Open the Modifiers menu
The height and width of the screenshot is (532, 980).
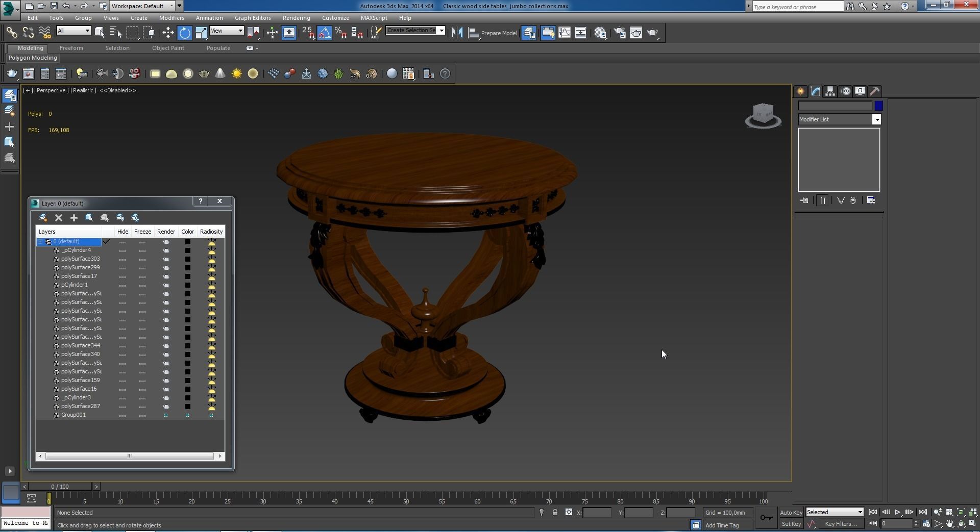pos(171,18)
